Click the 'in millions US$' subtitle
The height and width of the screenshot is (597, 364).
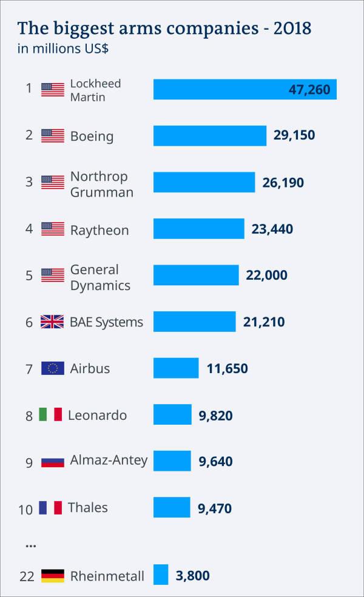[63, 49]
